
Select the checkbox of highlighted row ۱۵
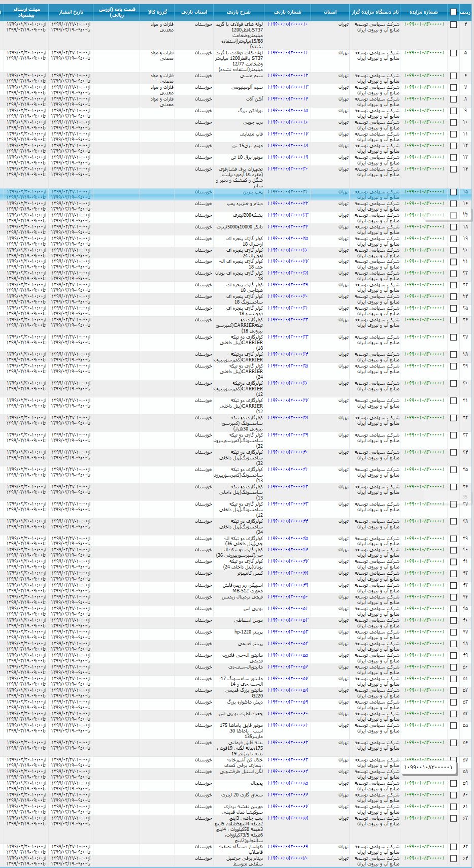[x=453, y=193]
